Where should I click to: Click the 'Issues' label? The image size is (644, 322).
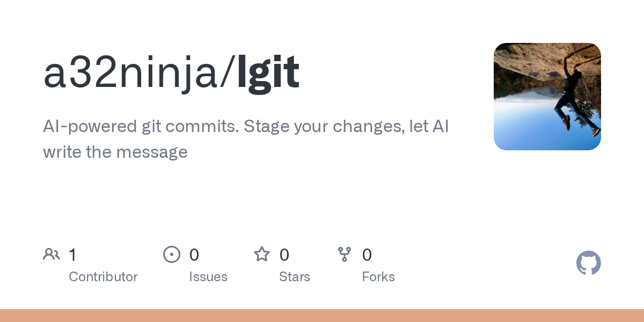click(x=208, y=277)
